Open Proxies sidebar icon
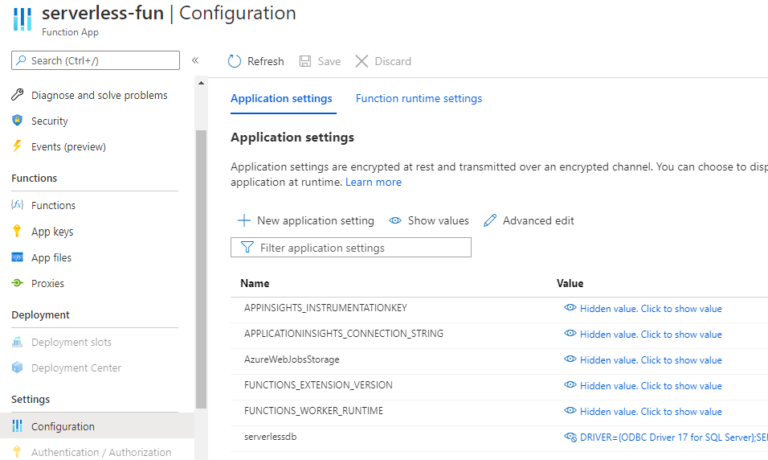This screenshot has width=768, height=460. (17, 283)
